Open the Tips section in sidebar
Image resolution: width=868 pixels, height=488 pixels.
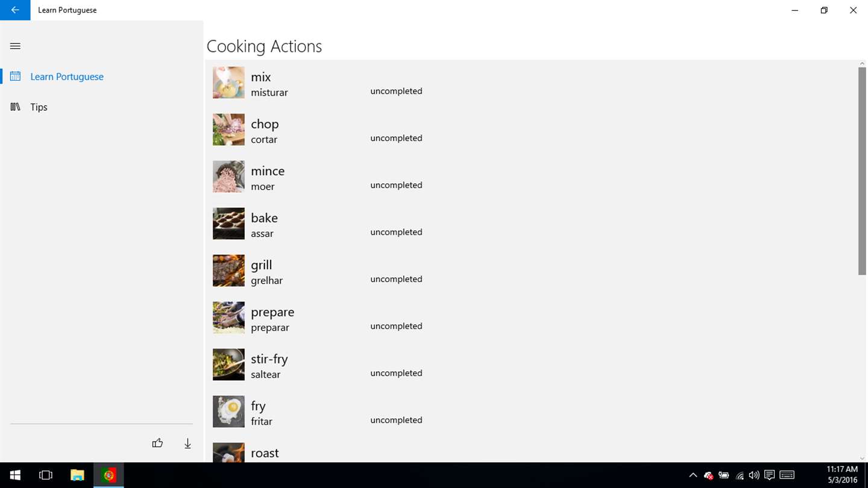[39, 107]
